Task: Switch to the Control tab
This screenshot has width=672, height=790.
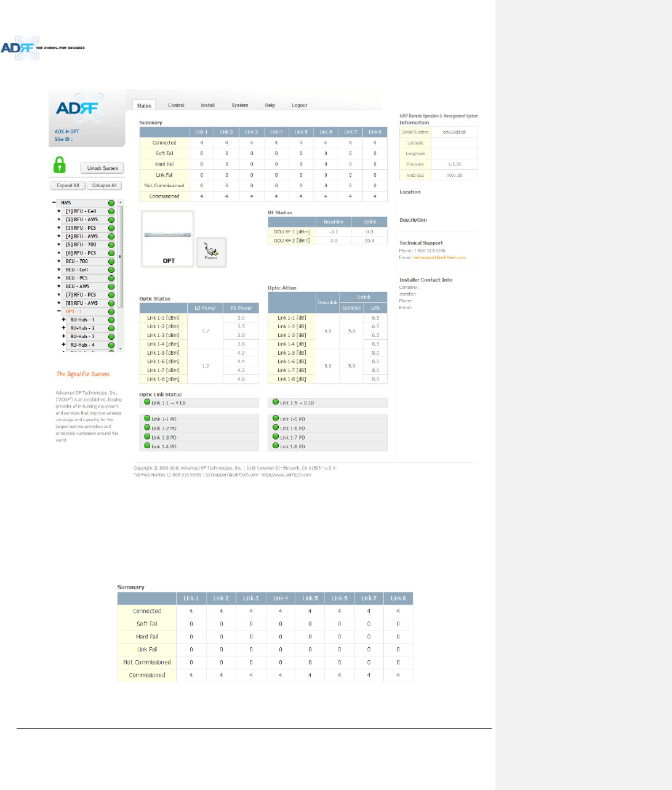Action: pyautogui.click(x=176, y=105)
